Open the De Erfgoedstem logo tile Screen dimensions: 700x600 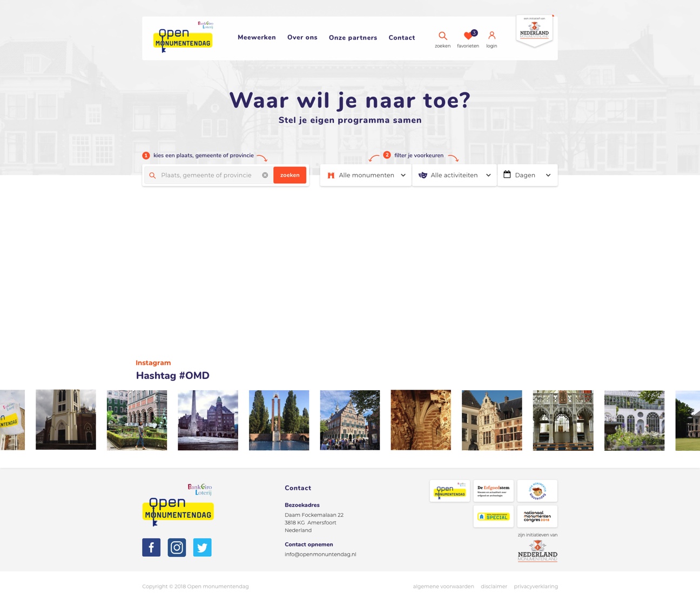pos(494,491)
